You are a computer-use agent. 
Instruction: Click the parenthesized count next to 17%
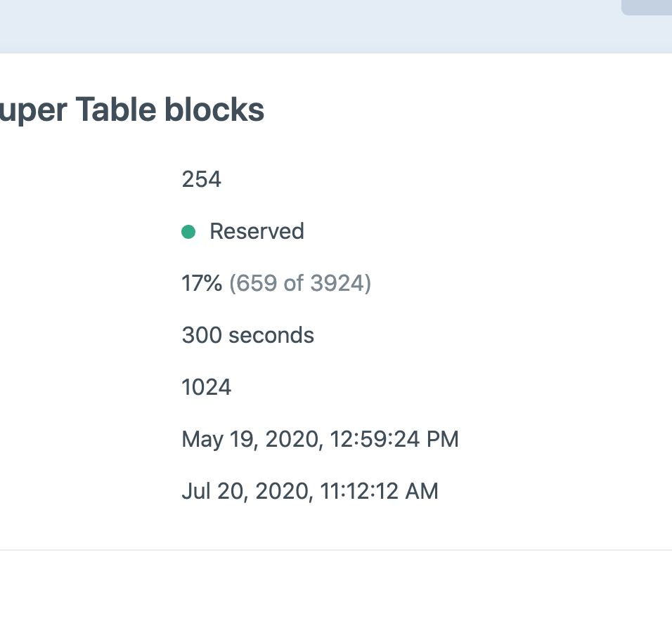[x=299, y=283]
